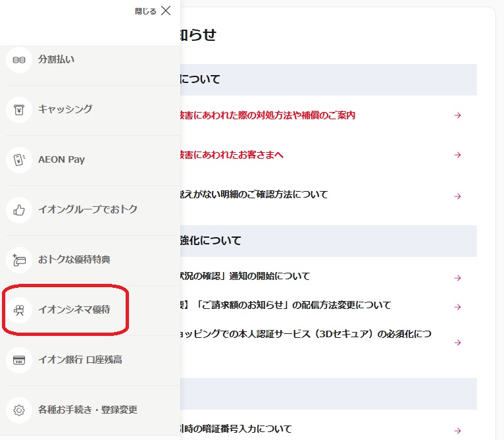
Task: Open 明細のご確認方法について notice link
Action: click(254, 194)
